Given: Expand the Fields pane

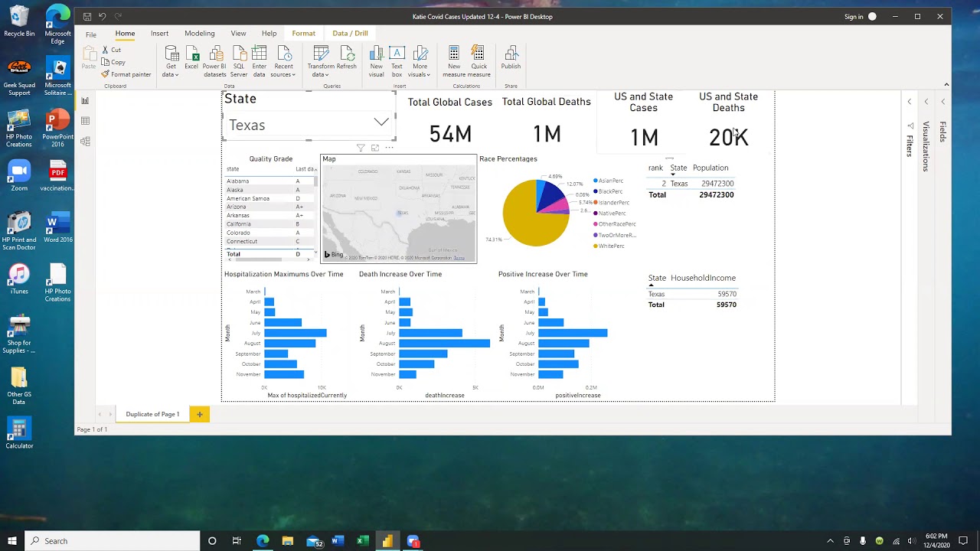Looking at the screenshot, I should (x=943, y=102).
